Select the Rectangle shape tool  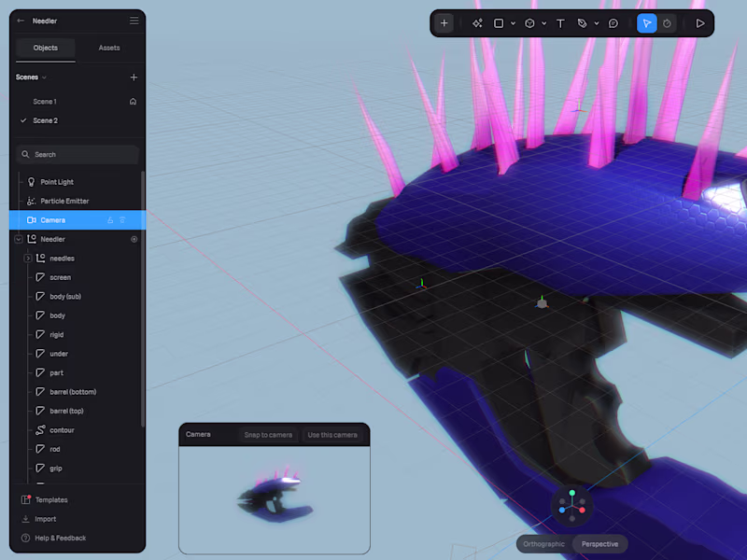[x=499, y=22]
